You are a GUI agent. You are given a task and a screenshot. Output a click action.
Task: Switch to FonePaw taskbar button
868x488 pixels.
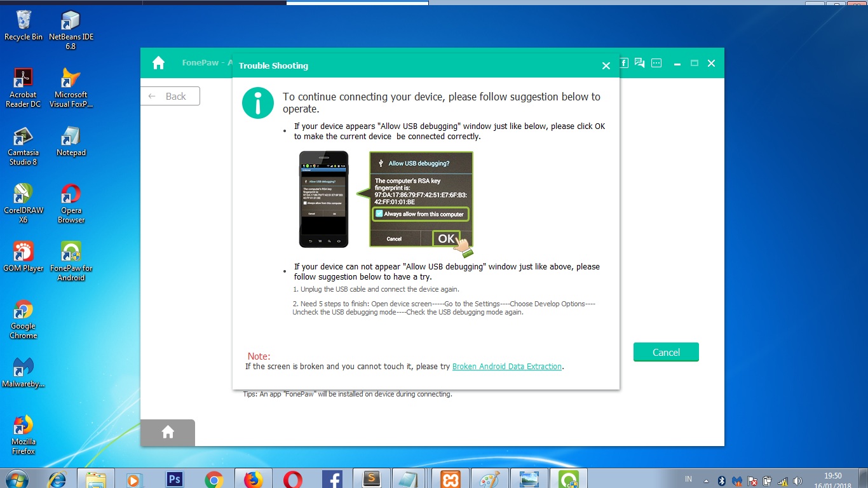568,479
